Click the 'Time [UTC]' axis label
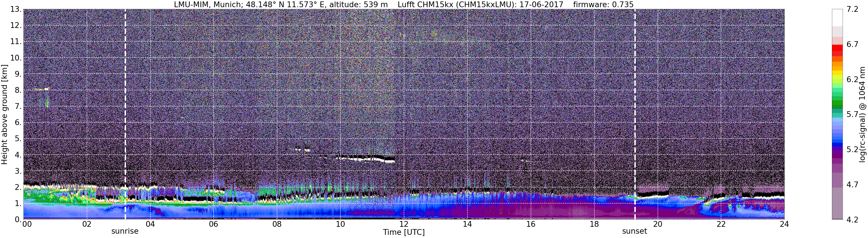 point(404,232)
